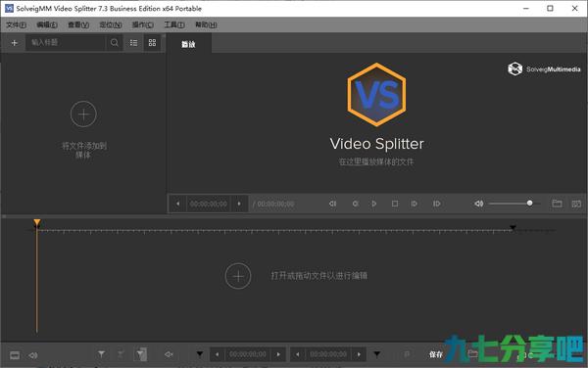Jump to next keyframe in player
Viewport: 588px width, 368px height.
point(436,204)
